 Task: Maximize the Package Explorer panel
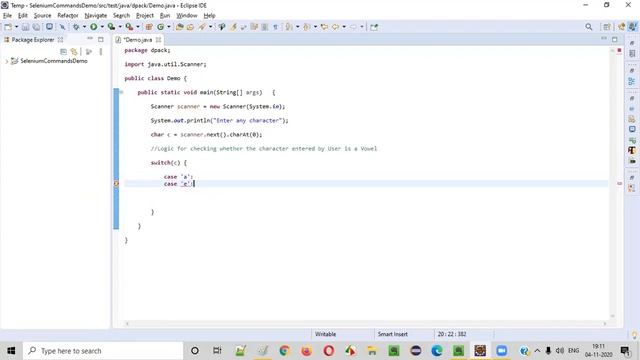tap(101, 40)
